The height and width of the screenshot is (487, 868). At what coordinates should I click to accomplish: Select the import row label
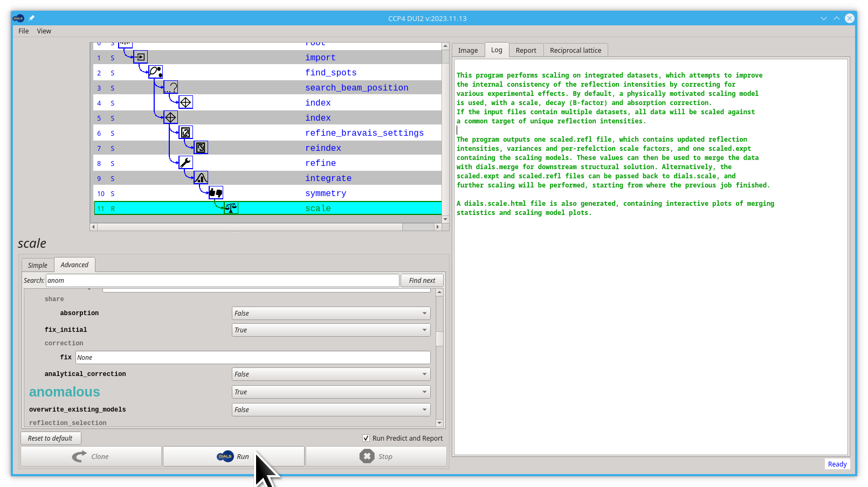click(320, 58)
